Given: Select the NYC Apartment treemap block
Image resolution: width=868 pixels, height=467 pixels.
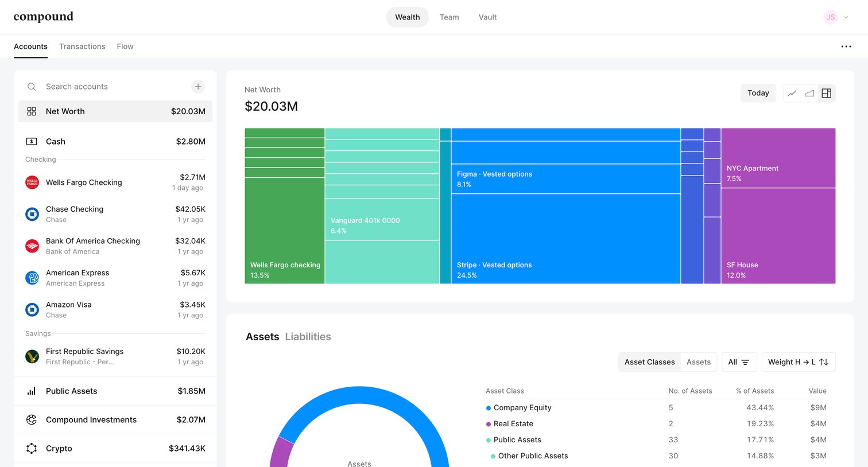Looking at the screenshot, I should coord(778,158).
